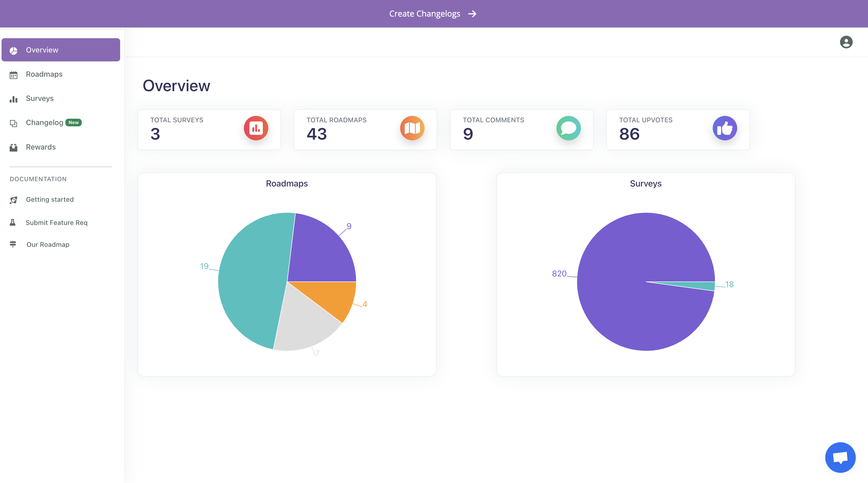Click the orange Total Roadmaps map icon
868x483 pixels.
[412, 128]
